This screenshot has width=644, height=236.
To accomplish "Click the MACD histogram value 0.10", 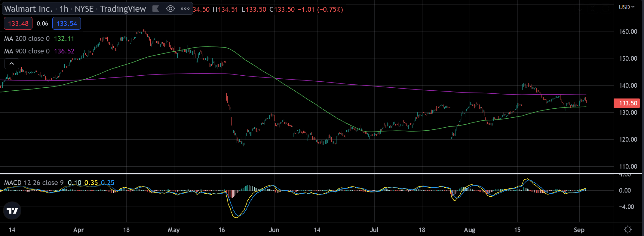I will tap(75, 183).
